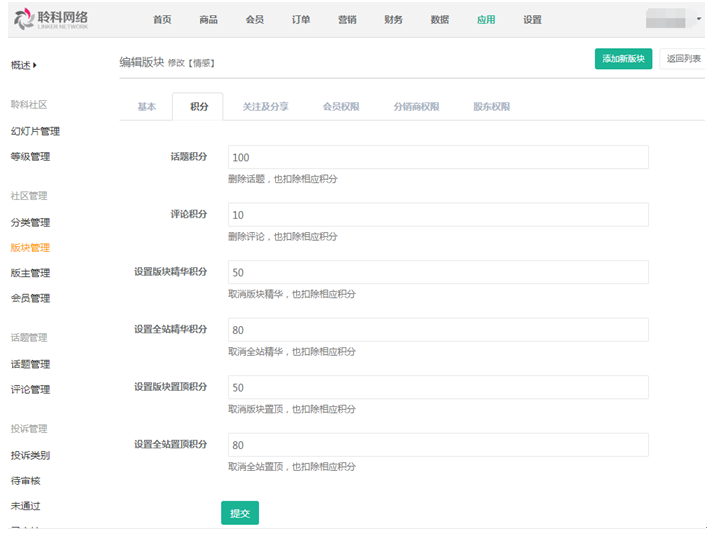Focus the 评论积分 input field
The height and width of the screenshot is (533, 707).
(438, 215)
